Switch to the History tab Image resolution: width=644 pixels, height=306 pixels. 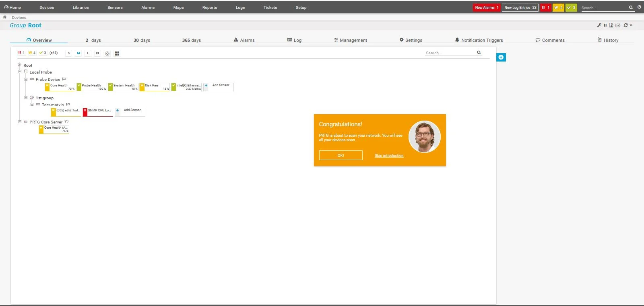coord(608,40)
